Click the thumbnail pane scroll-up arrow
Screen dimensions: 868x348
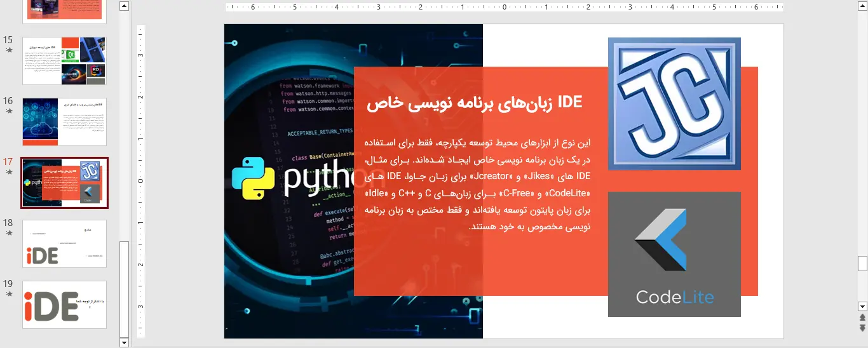[124, 6]
